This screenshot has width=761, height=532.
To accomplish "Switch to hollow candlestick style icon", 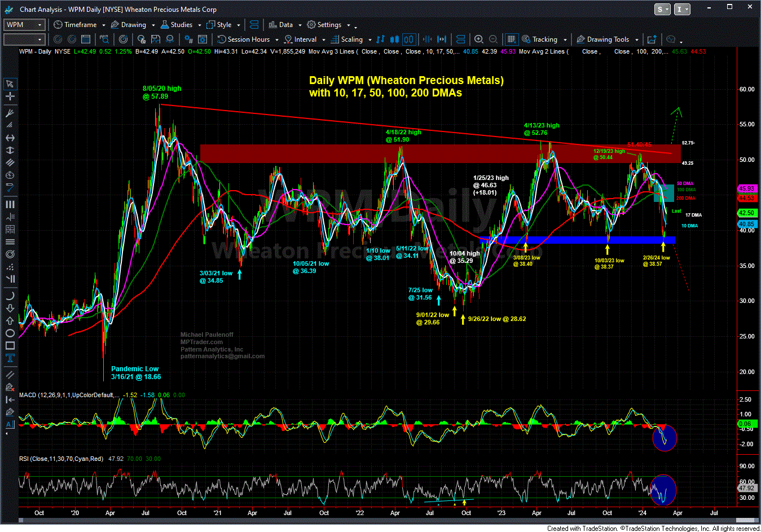I will click(409, 39).
